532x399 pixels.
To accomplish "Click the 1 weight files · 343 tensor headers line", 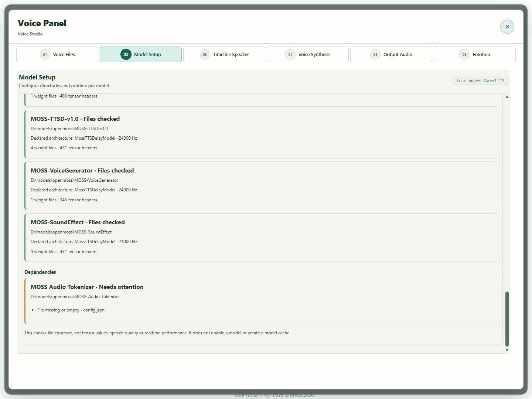I will (x=64, y=200).
